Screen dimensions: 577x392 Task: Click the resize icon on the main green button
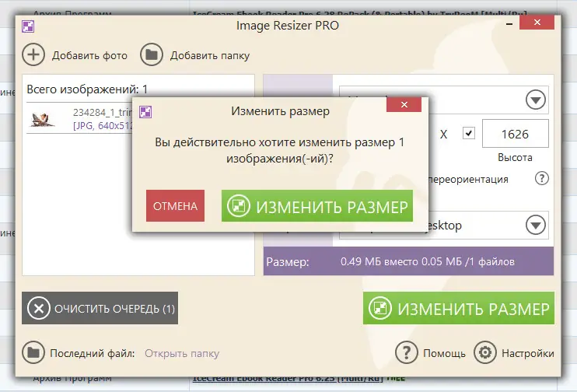380,308
